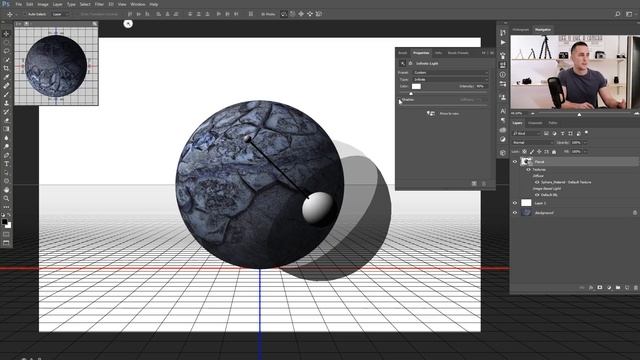The image size is (640, 360).
Task: Select the Clone Stamp tool
Action: click(x=6, y=103)
